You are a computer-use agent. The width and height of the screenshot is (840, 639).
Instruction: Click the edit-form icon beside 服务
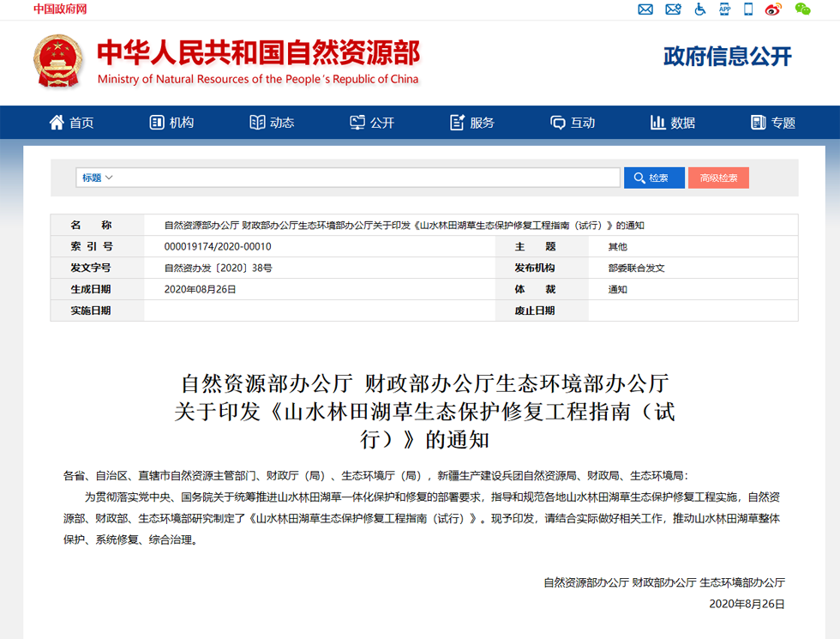[457, 122]
